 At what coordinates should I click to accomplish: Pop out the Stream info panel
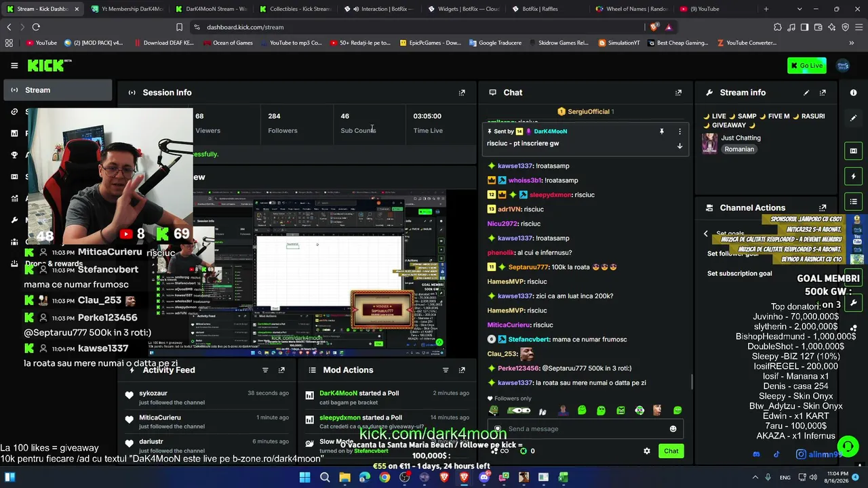823,93
